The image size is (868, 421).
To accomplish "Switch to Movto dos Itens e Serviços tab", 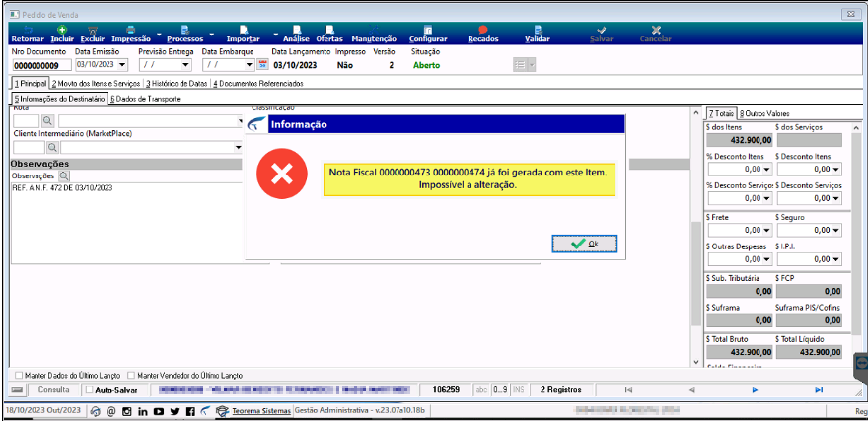I will pyautogui.click(x=97, y=84).
